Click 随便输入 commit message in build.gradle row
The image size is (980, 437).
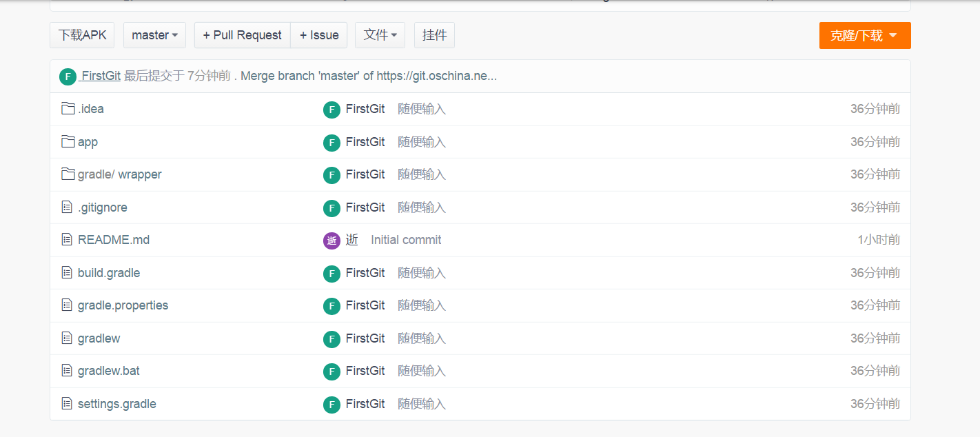(422, 273)
